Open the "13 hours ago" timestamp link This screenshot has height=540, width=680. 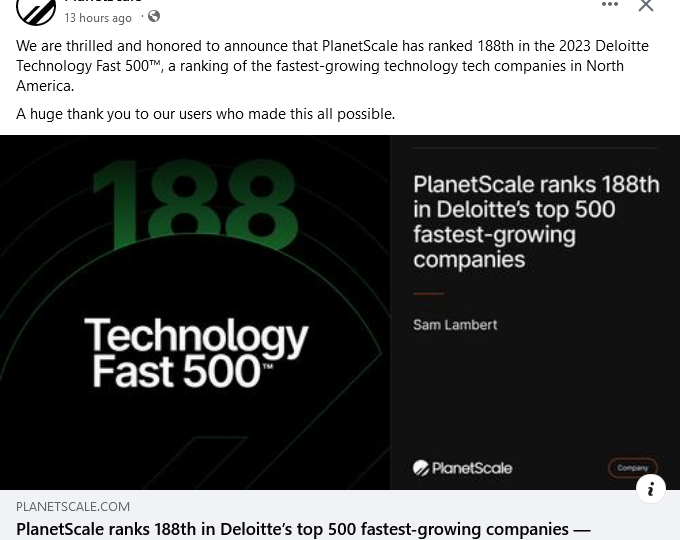click(98, 18)
